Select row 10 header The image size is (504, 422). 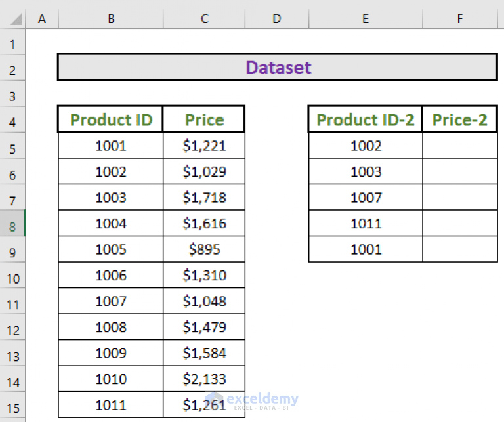click(12, 275)
